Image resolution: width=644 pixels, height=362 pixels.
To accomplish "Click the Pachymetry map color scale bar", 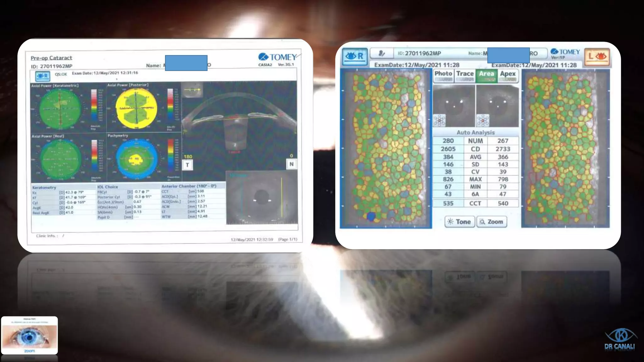I will pyautogui.click(x=170, y=156).
